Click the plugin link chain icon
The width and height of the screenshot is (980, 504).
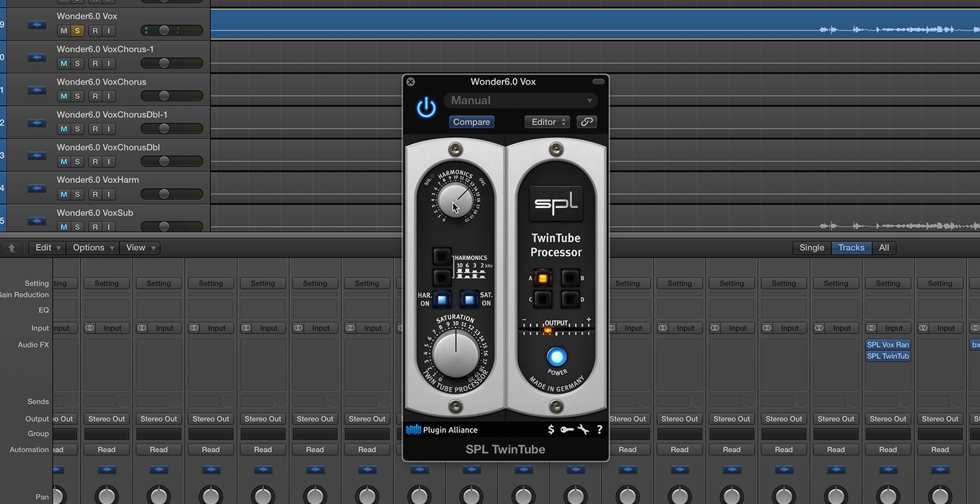tap(587, 122)
